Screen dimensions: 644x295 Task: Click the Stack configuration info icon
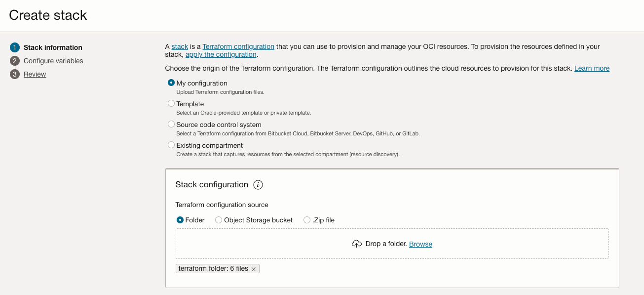point(258,185)
